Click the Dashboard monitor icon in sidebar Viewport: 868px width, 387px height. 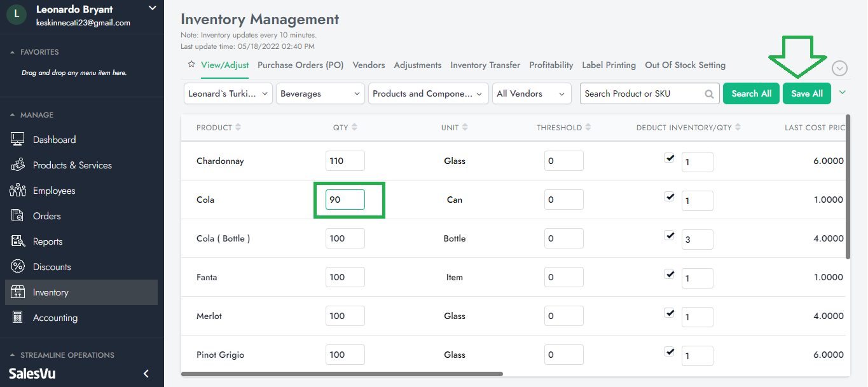click(x=18, y=140)
